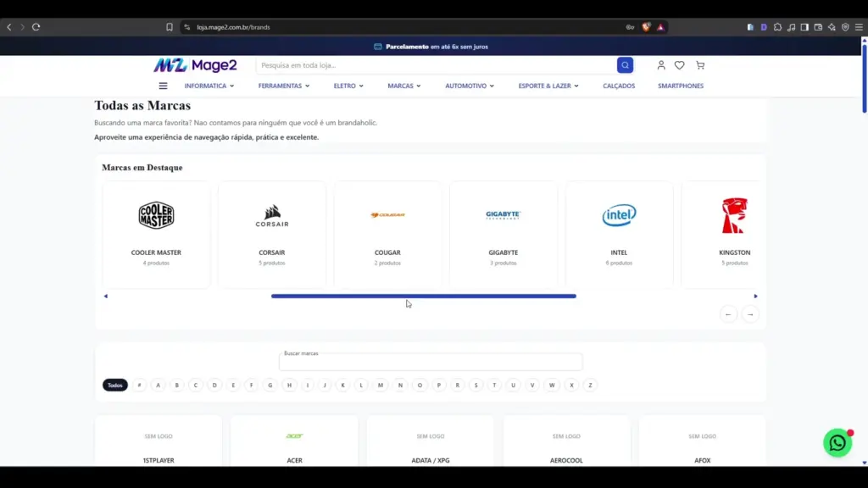Open ADATA / XPG brand tile

click(430, 441)
